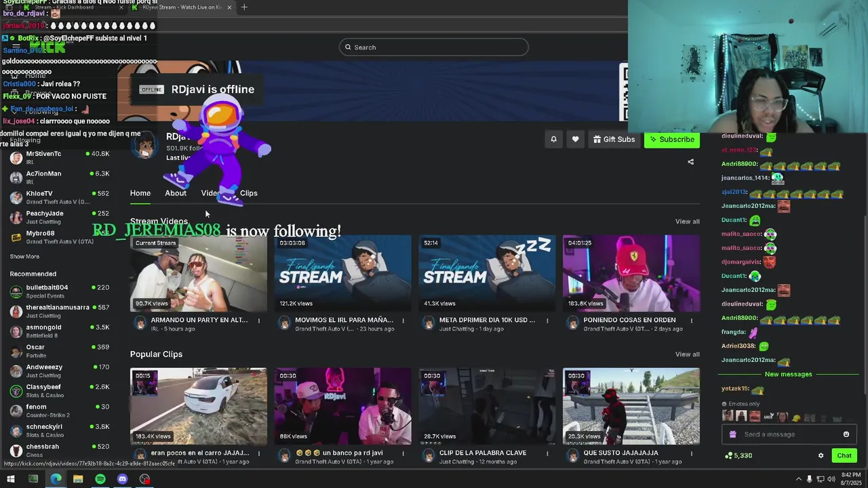Open the 52:14 stream video thumbnail
The height and width of the screenshot is (488, 868).
coord(487,273)
